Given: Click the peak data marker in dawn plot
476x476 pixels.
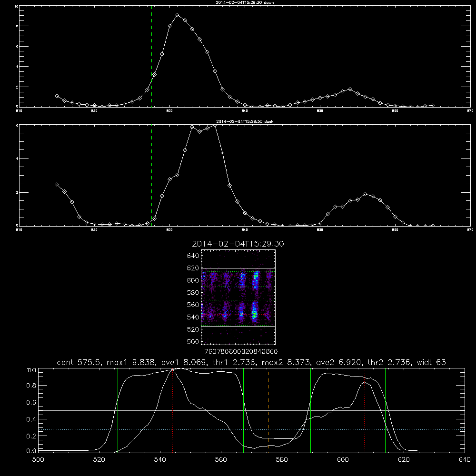Looking at the screenshot, I should click(177, 15).
